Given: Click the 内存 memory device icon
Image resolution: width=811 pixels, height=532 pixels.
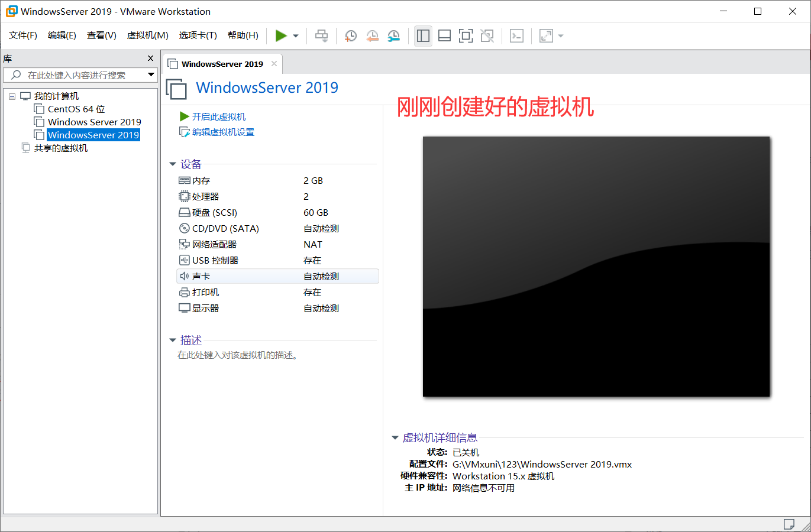Looking at the screenshot, I should pyautogui.click(x=185, y=181).
